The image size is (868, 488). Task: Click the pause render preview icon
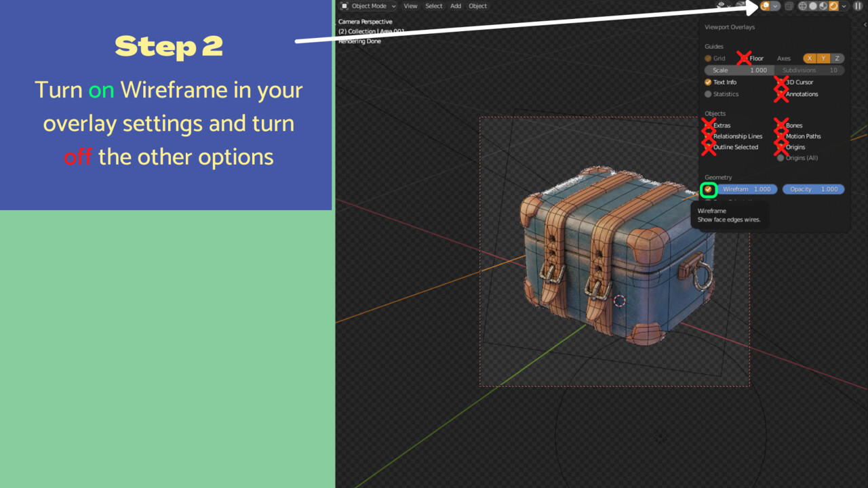click(857, 6)
